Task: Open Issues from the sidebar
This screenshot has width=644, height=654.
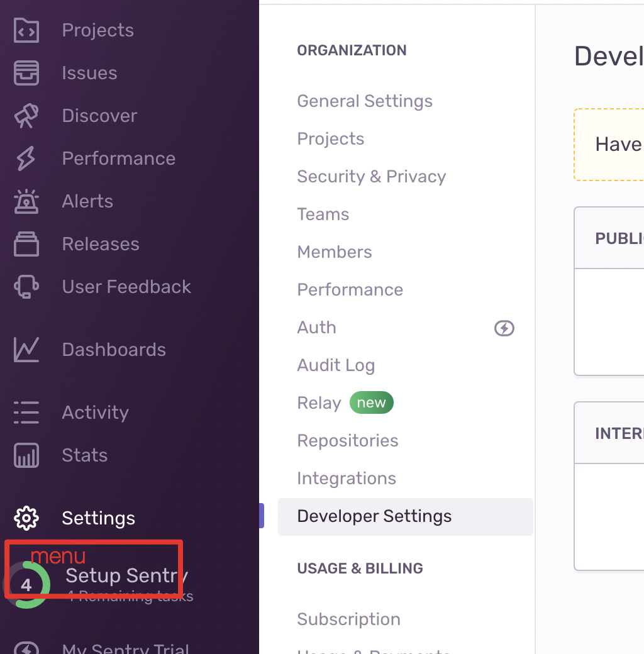Action: tap(90, 73)
